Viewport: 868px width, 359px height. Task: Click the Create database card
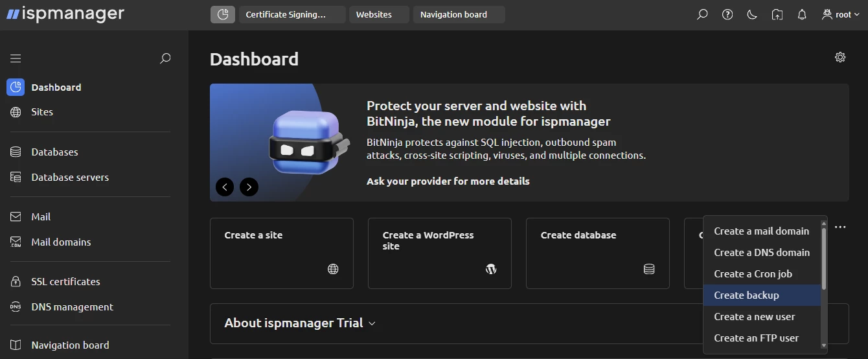tap(598, 253)
